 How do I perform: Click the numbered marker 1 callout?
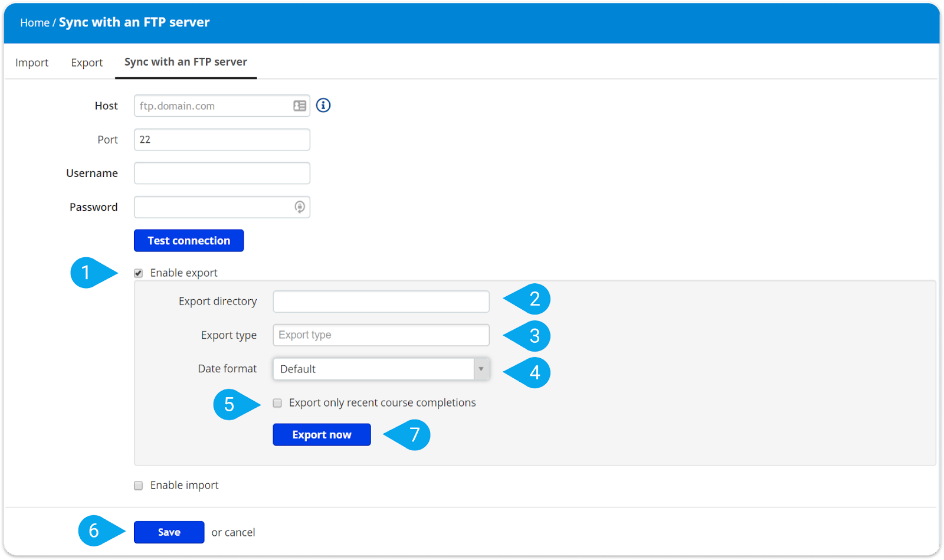pyautogui.click(x=87, y=273)
